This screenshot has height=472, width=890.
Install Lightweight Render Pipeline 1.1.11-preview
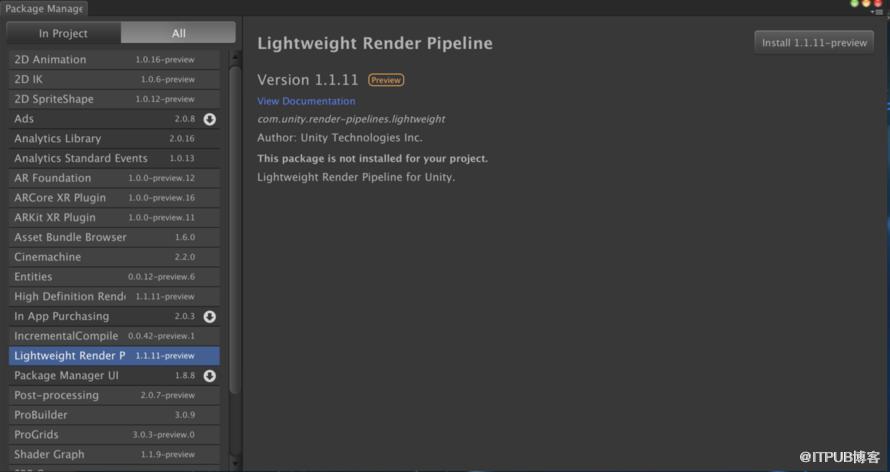(814, 43)
